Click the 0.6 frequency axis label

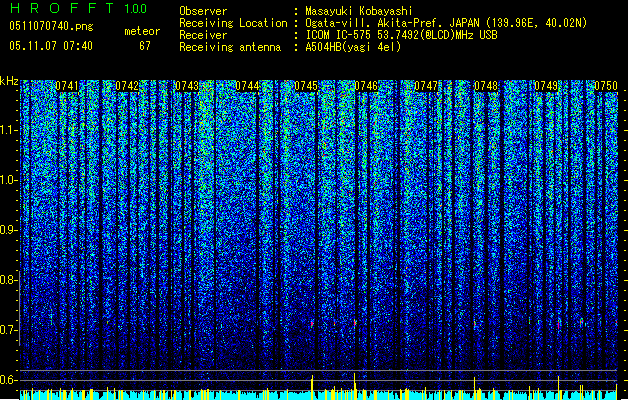pyautogui.click(x=9, y=380)
